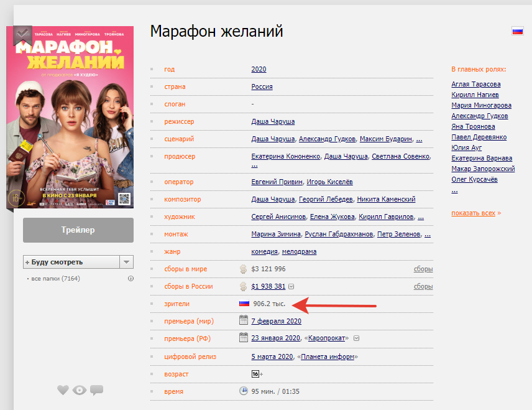The width and height of the screenshot is (532, 410).
Task: Open сборы link in сборы в мире row
Action: click(423, 269)
